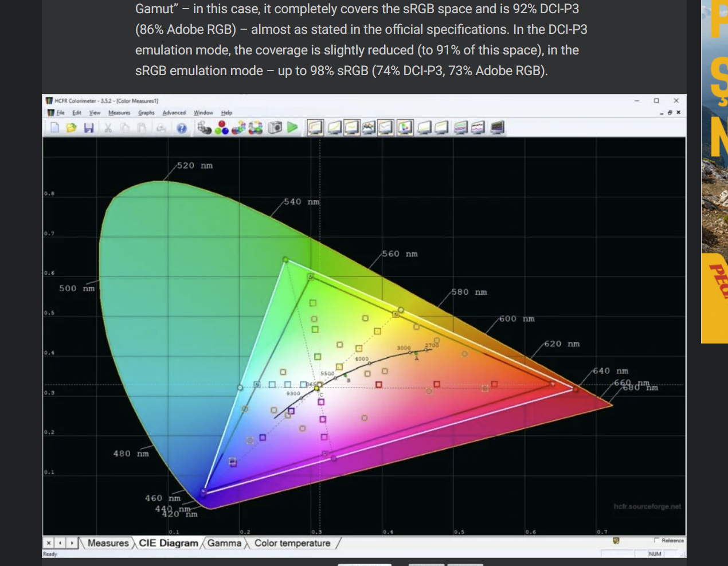Click the monitor icon with multicolor zigzag lines

click(x=369, y=127)
